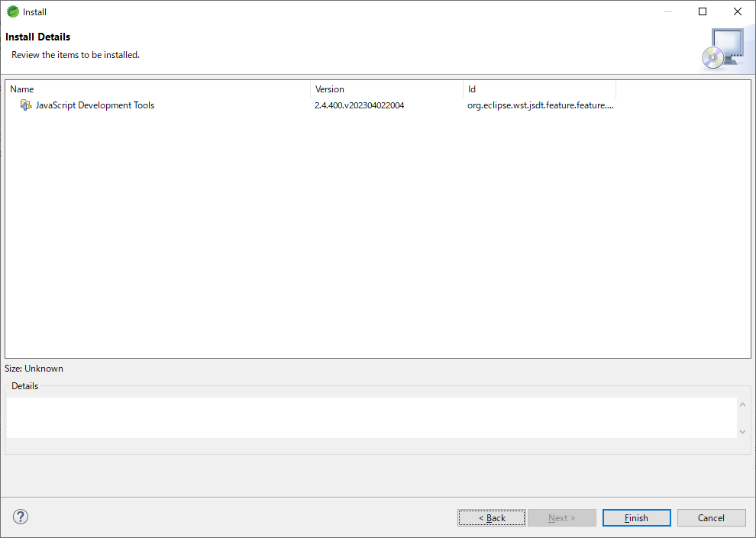Click the Finish button
Image resolution: width=756 pixels, height=538 pixels.
636,517
